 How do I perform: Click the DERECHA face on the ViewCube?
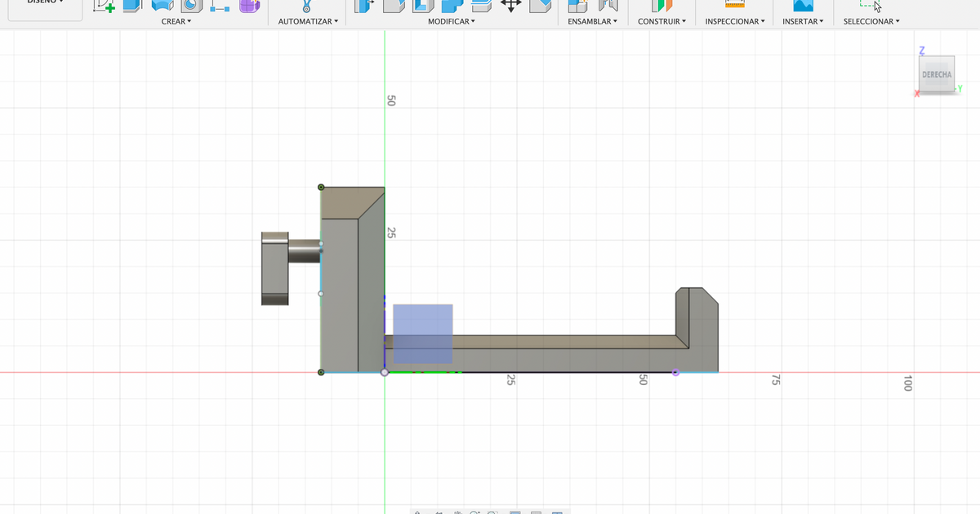pyautogui.click(x=936, y=74)
